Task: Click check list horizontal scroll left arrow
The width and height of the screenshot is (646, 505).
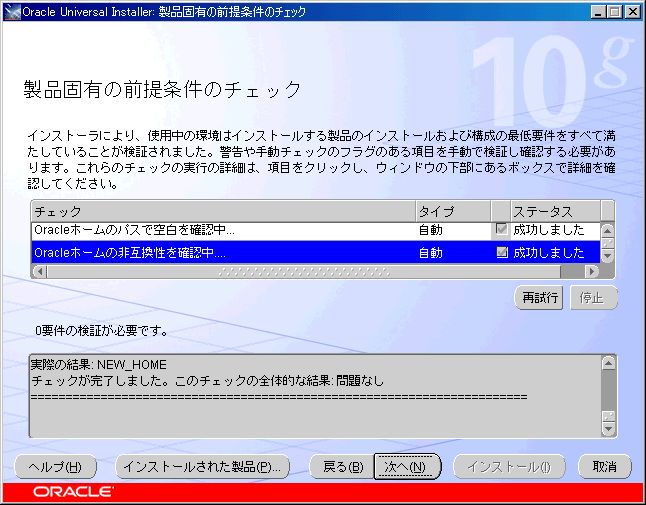Action: pos(40,271)
